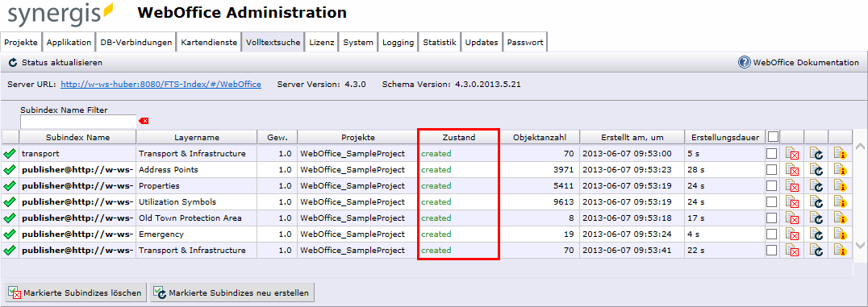
Task: Enable the Emergency row checkbox
Action: [x=772, y=234]
